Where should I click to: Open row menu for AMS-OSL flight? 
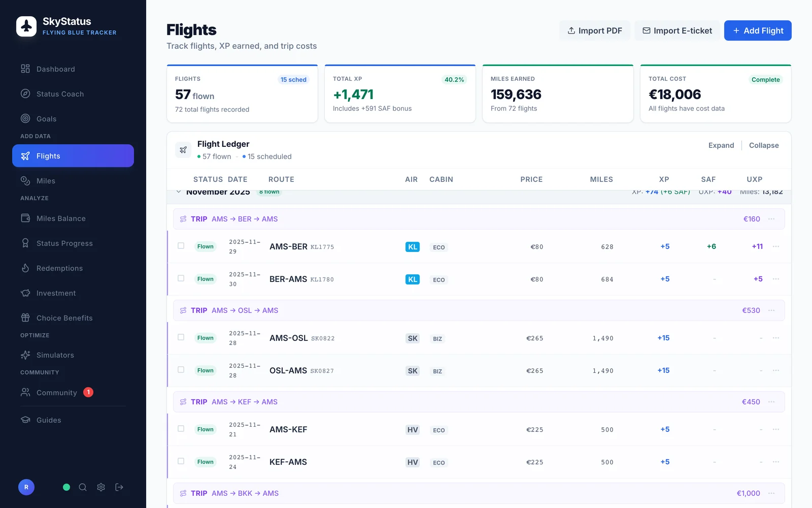(x=776, y=338)
